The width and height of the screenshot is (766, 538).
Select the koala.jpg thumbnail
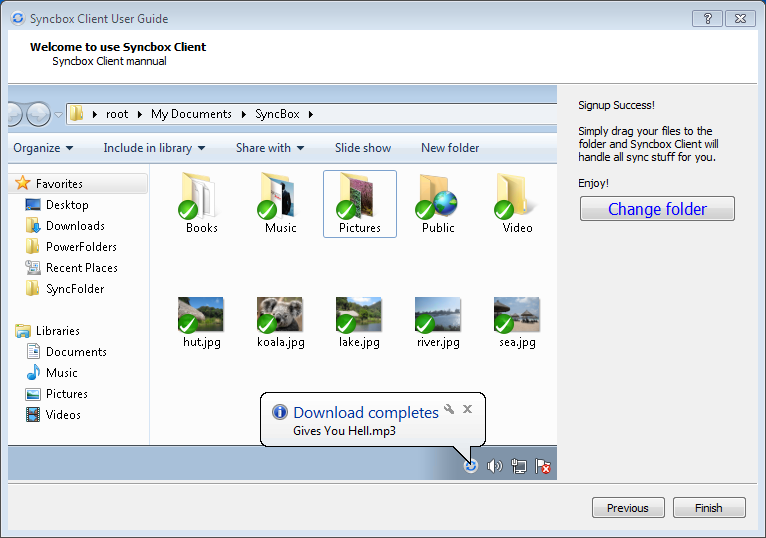(x=280, y=315)
